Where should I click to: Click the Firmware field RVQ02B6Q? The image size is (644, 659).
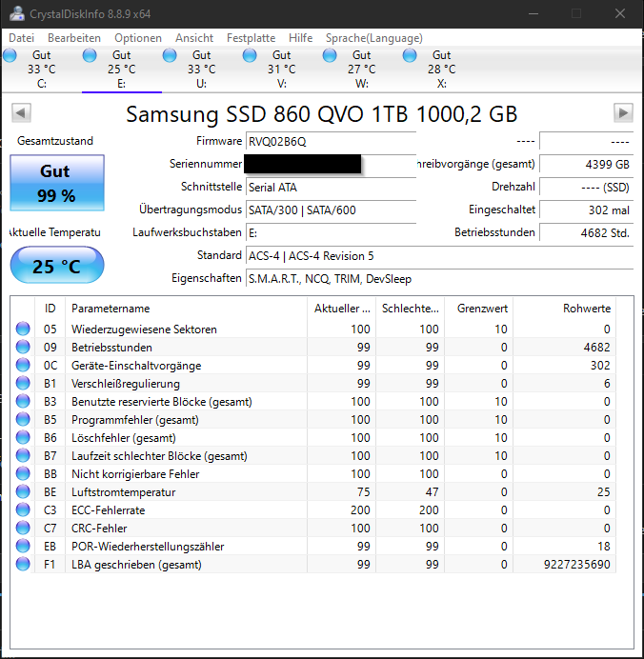[331, 142]
